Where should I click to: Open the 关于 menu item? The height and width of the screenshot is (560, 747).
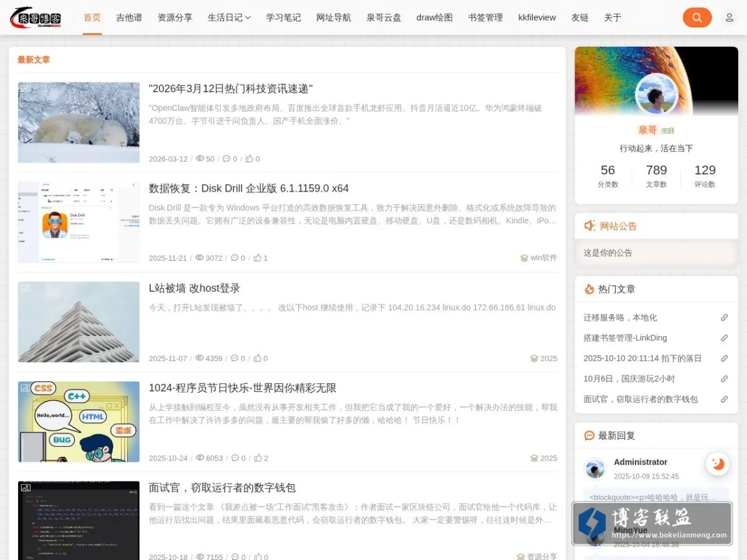click(x=613, y=17)
